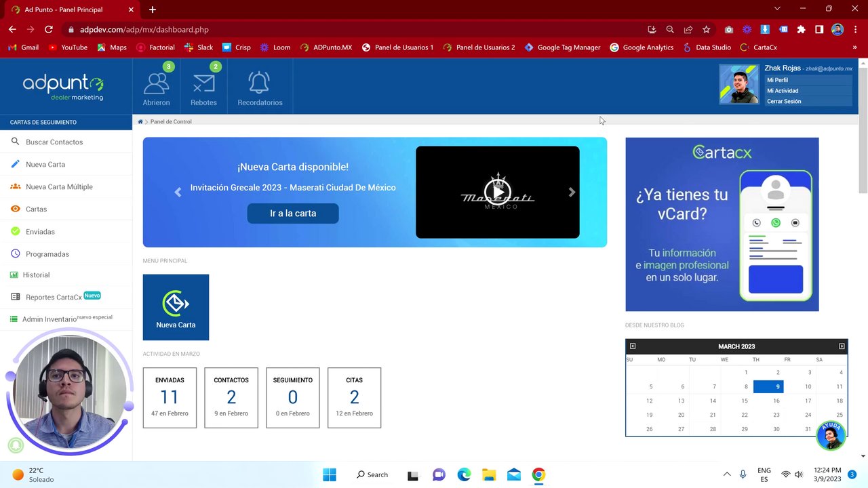Click the home icon in breadcrumb
The width and height of the screenshot is (868, 488).
[140, 122]
